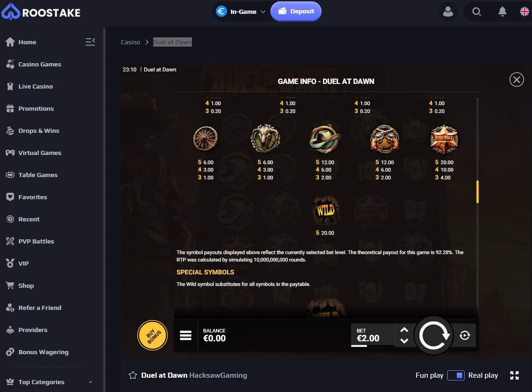
Task: Click the spin button in game
Action: (434, 335)
